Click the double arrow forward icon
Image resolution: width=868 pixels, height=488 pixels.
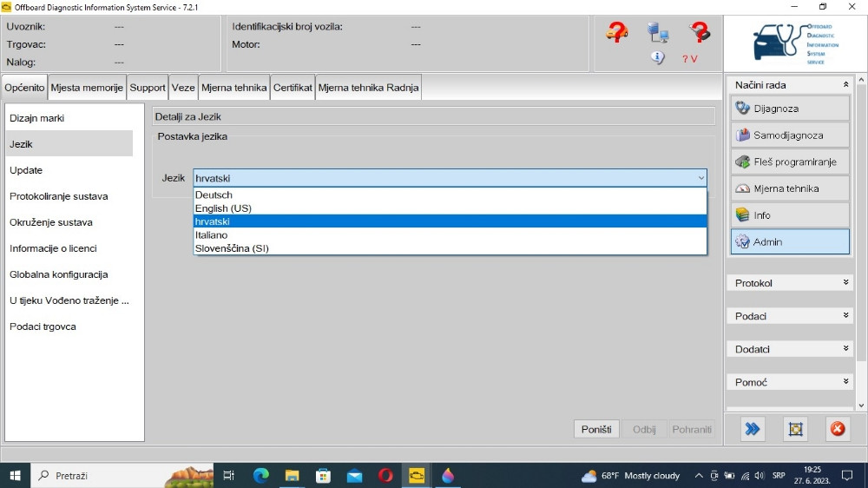(752, 429)
